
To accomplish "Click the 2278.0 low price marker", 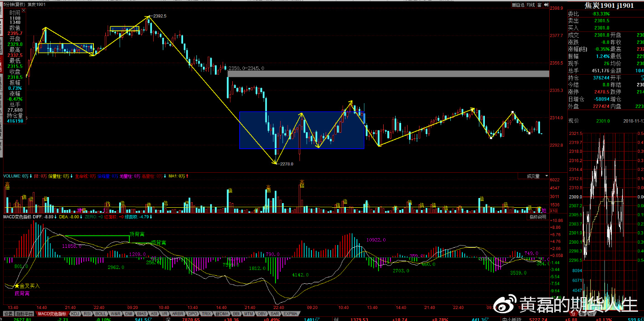I will [x=285, y=163].
